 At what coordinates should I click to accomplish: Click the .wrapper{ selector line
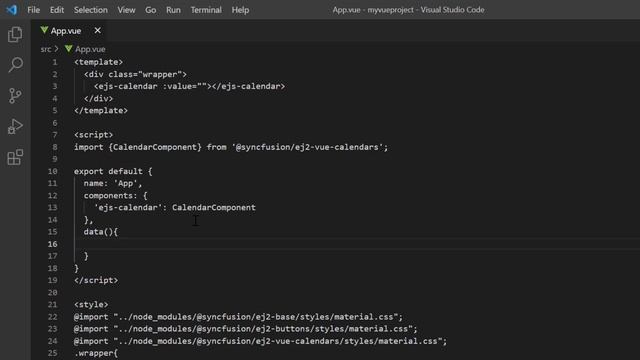96,353
